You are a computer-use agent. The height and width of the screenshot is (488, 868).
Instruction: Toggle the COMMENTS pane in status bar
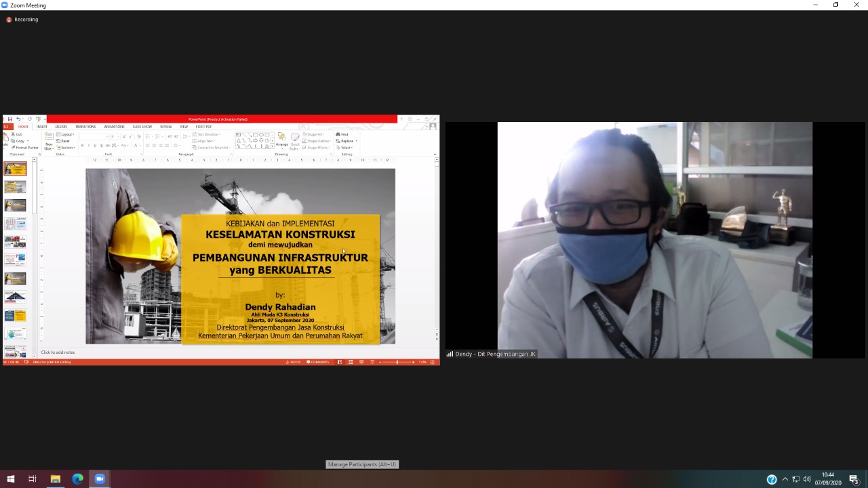click(x=318, y=362)
